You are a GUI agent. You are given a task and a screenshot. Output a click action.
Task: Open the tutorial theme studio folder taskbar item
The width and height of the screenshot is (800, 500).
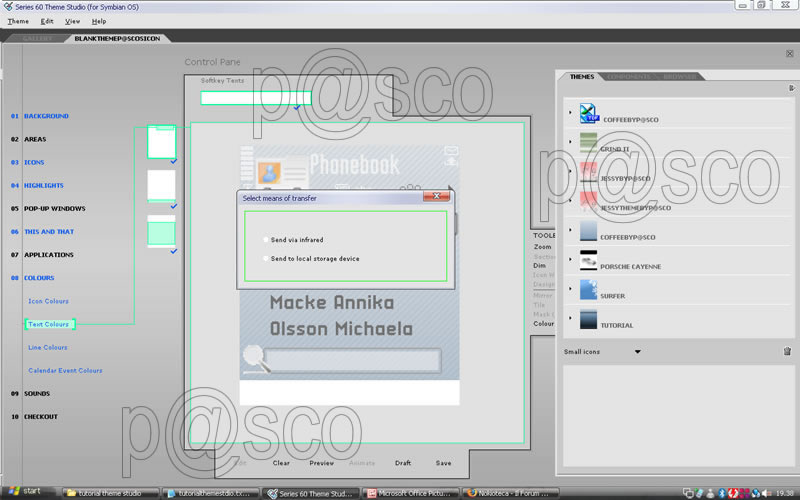click(110, 493)
